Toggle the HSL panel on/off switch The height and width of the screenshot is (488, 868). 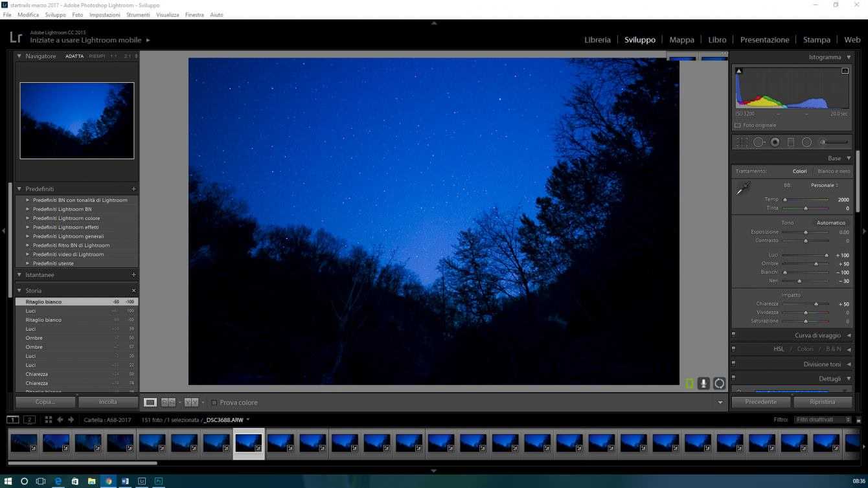(733, 349)
